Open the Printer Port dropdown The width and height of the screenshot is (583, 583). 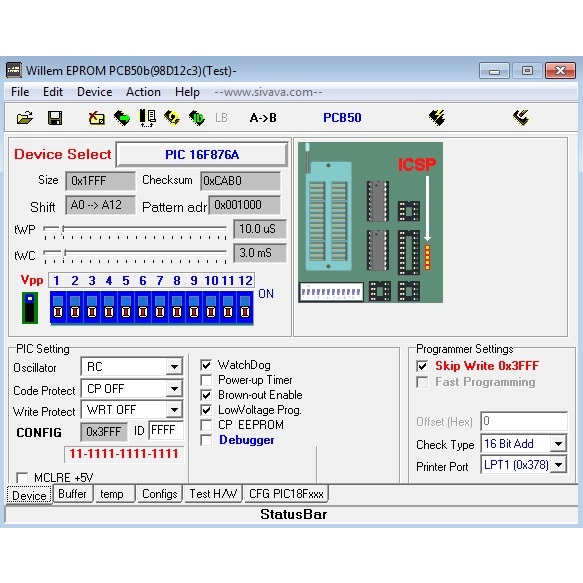click(x=558, y=465)
